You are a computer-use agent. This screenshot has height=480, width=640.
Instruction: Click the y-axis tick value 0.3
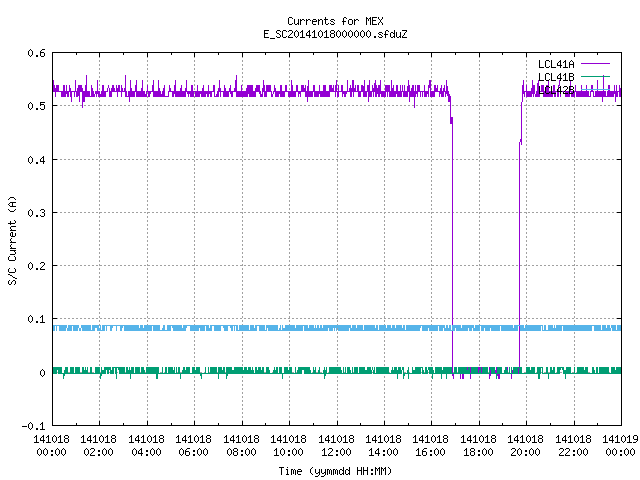(x=36, y=213)
